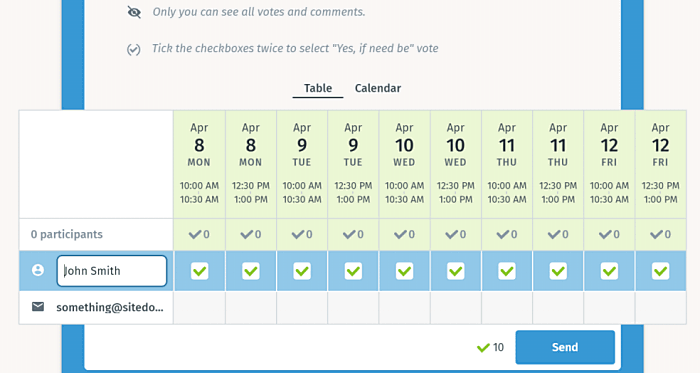
Task: Select the Table view tab
Action: 318,88
